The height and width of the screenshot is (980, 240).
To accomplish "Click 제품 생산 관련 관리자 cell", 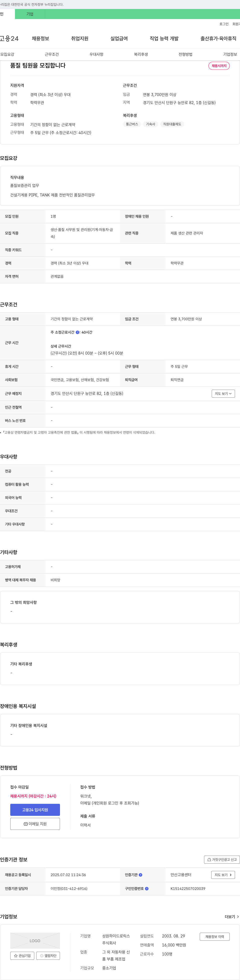I will click(x=186, y=233).
